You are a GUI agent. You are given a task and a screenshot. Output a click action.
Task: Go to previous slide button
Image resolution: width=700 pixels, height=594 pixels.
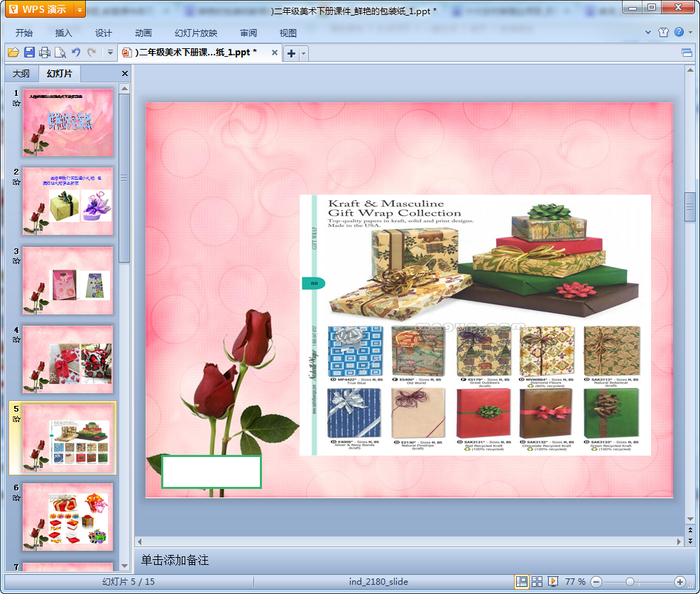pyautogui.click(x=690, y=529)
